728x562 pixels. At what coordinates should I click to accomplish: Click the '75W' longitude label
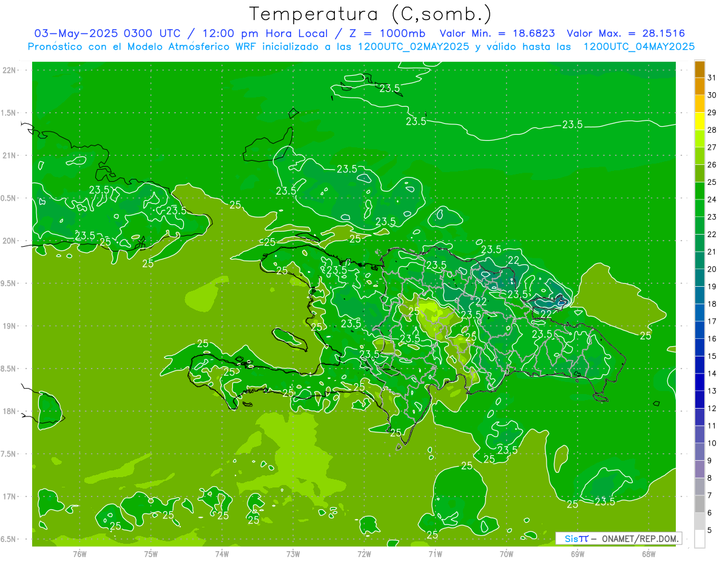(x=151, y=554)
